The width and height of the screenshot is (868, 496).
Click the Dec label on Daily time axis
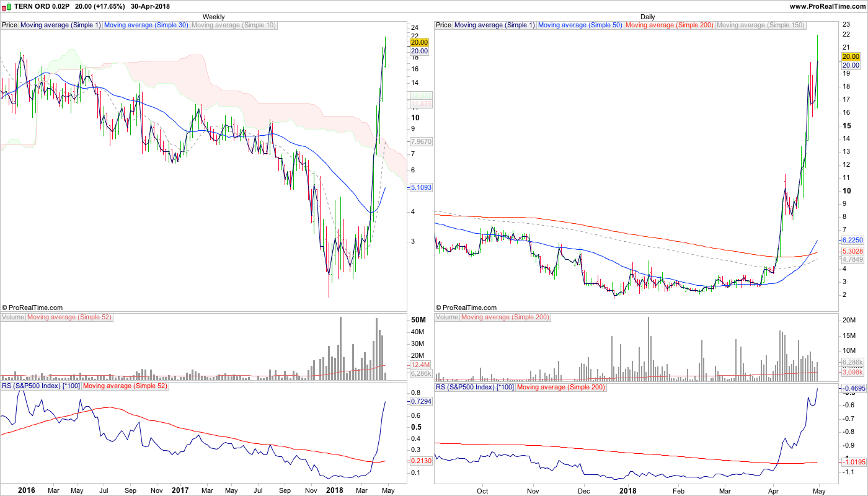coord(585,490)
